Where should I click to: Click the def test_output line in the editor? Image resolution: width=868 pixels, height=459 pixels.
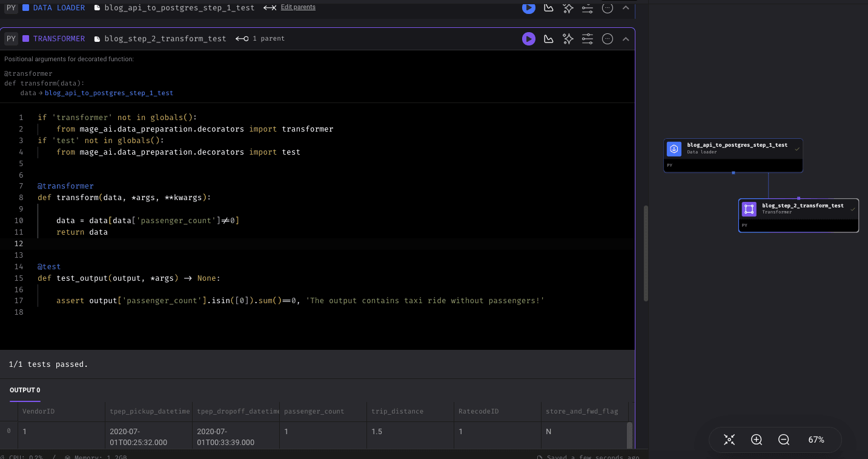click(x=129, y=278)
